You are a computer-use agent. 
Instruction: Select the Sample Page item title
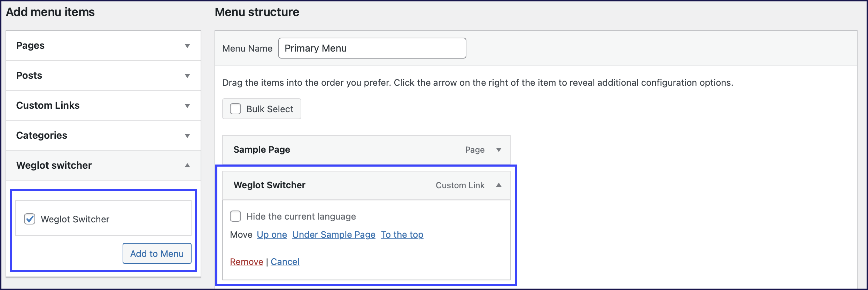[262, 150]
